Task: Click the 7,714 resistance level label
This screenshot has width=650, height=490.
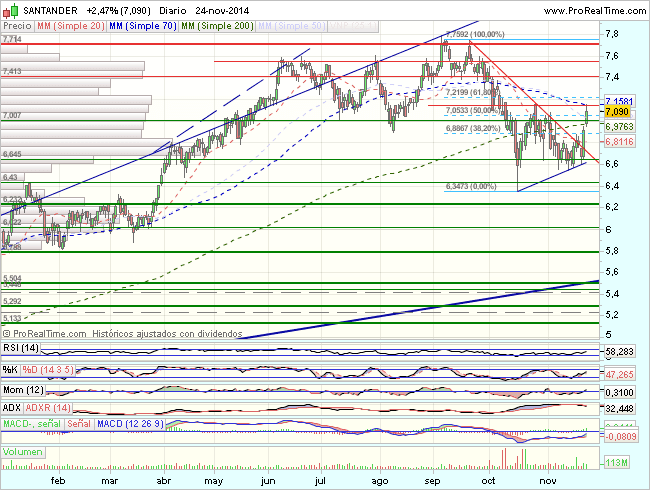Action: coord(12,39)
